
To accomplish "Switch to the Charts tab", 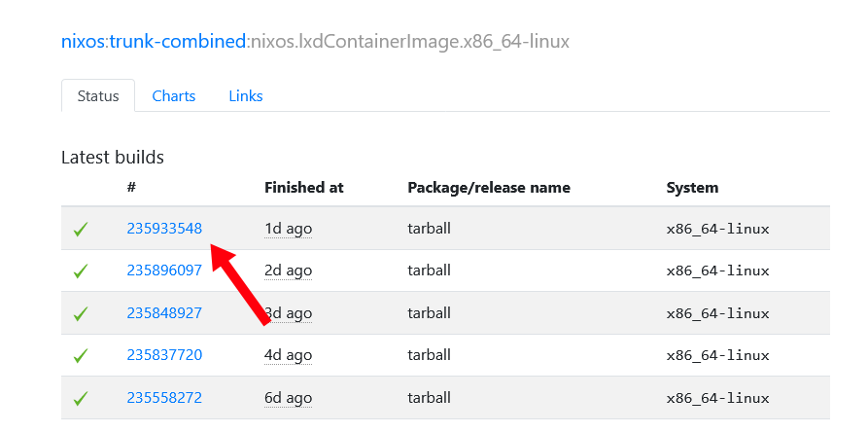I will (x=174, y=95).
